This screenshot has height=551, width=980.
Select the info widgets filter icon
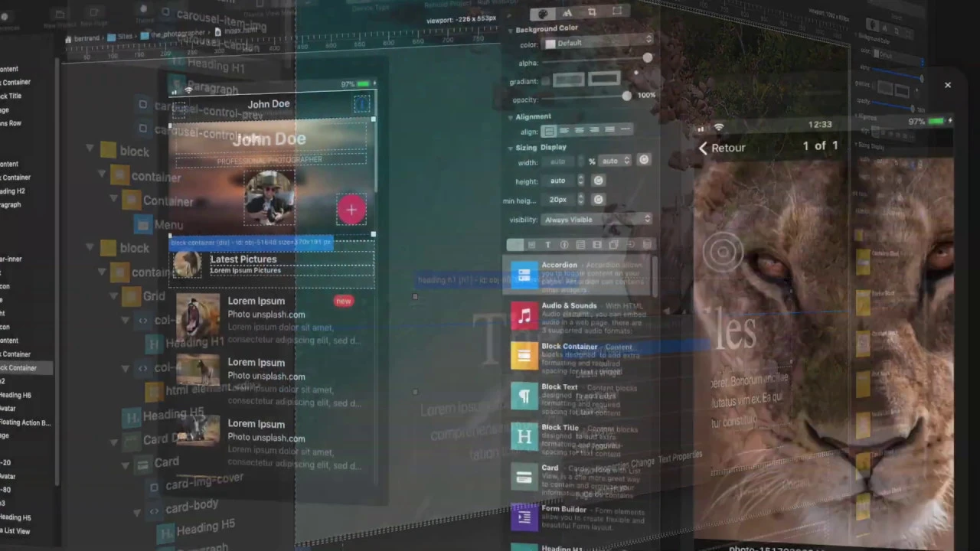pyautogui.click(x=564, y=245)
